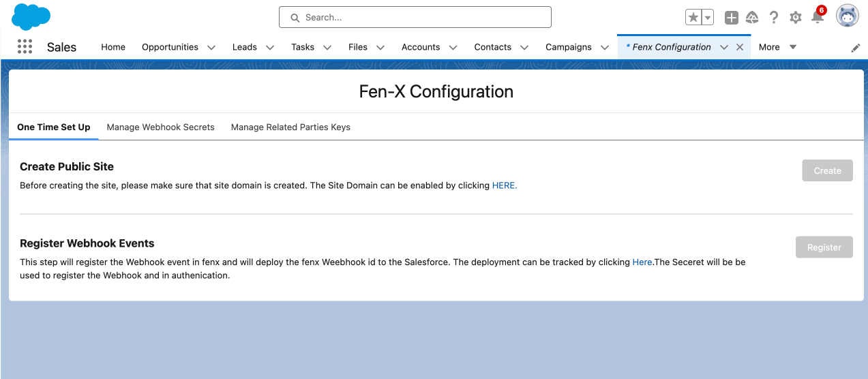Open Global Actions plus icon
The width and height of the screenshot is (868, 379).
coord(731,18)
